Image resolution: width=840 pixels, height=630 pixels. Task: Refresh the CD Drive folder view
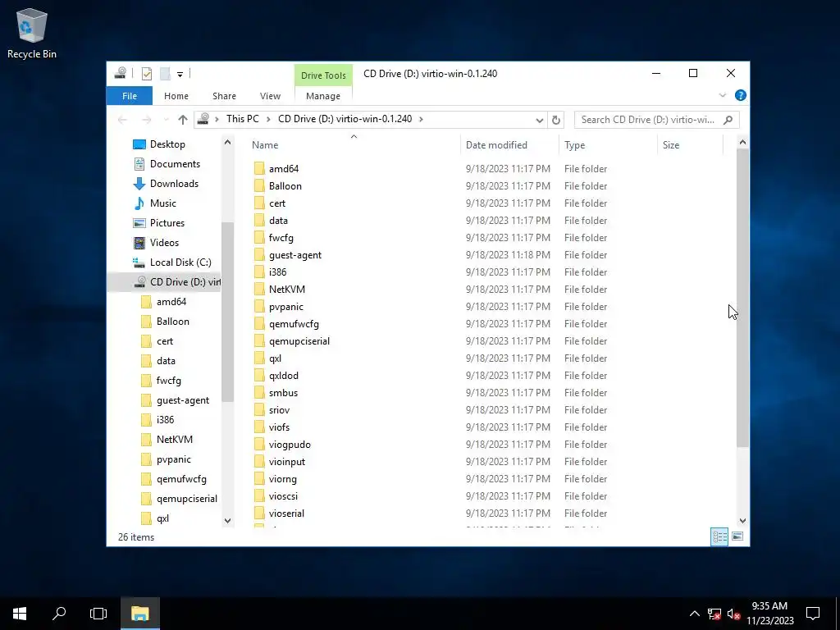(x=556, y=120)
